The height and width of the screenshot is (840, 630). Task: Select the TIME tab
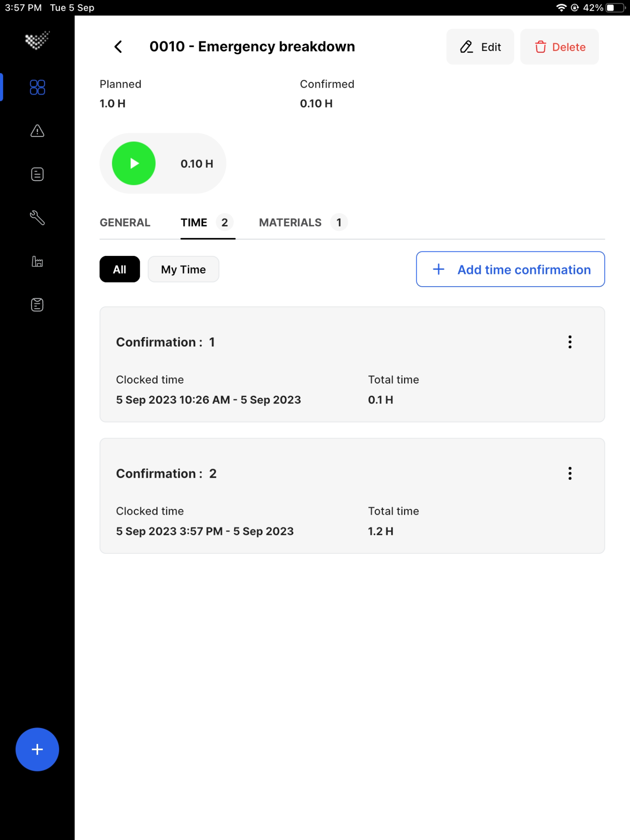coord(208,222)
